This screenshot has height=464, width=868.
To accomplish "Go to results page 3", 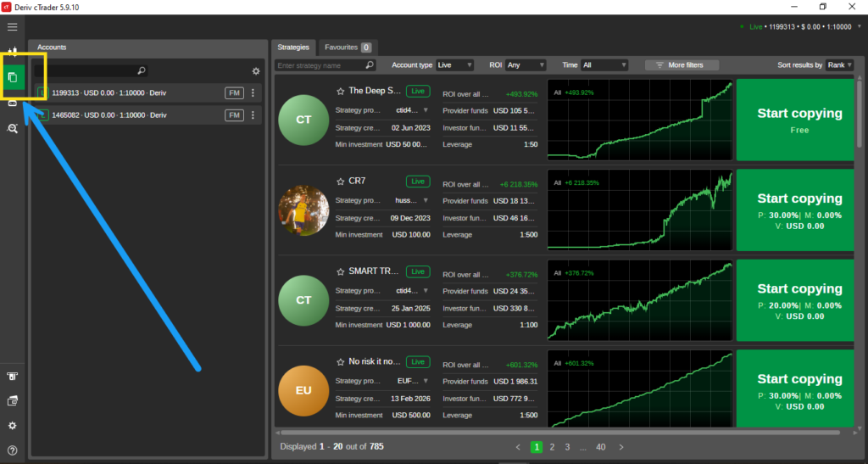I will 567,447.
